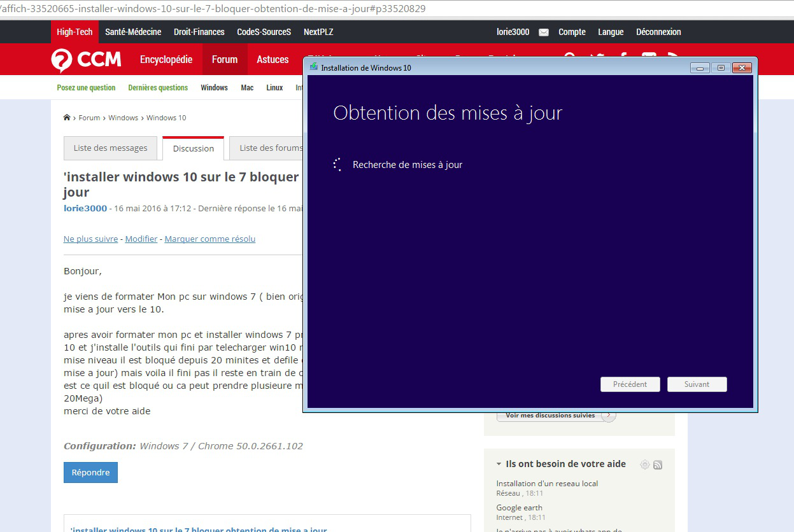Select the Discussion tab
The height and width of the screenshot is (532, 794).
194,148
